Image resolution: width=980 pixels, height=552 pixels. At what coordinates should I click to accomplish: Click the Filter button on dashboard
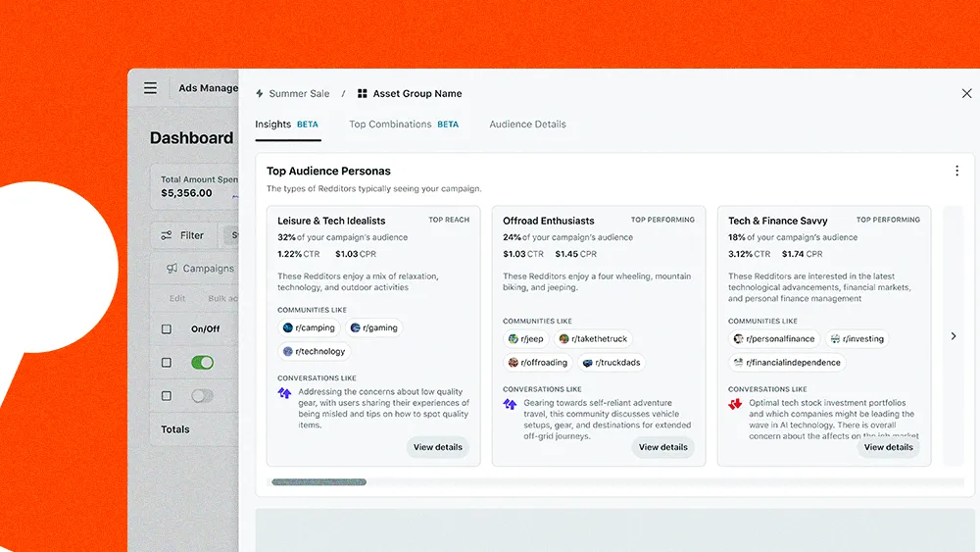183,235
